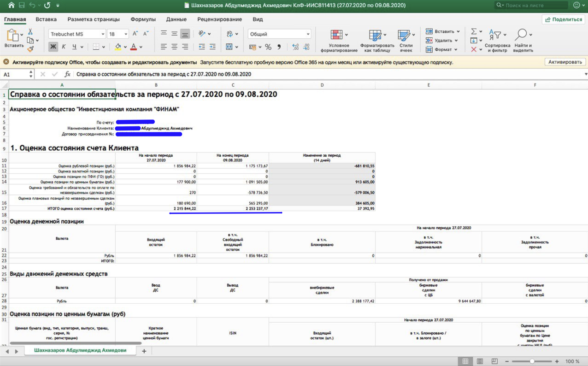This screenshot has height=366, width=588.
Task: Click the Cut scissors icon
Action: pyautogui.click(x=30, y=32)
